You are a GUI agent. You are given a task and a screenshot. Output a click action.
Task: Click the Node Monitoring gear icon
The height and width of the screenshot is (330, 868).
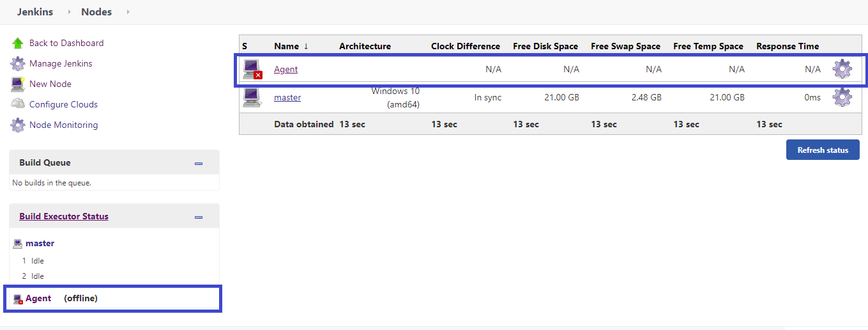18,125
